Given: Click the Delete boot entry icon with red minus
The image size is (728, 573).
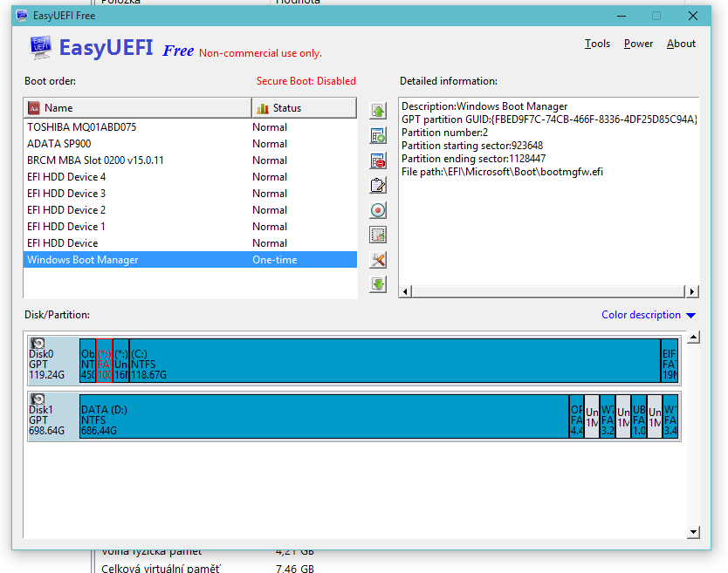Looking at the screenshot, I should point(378,160).
